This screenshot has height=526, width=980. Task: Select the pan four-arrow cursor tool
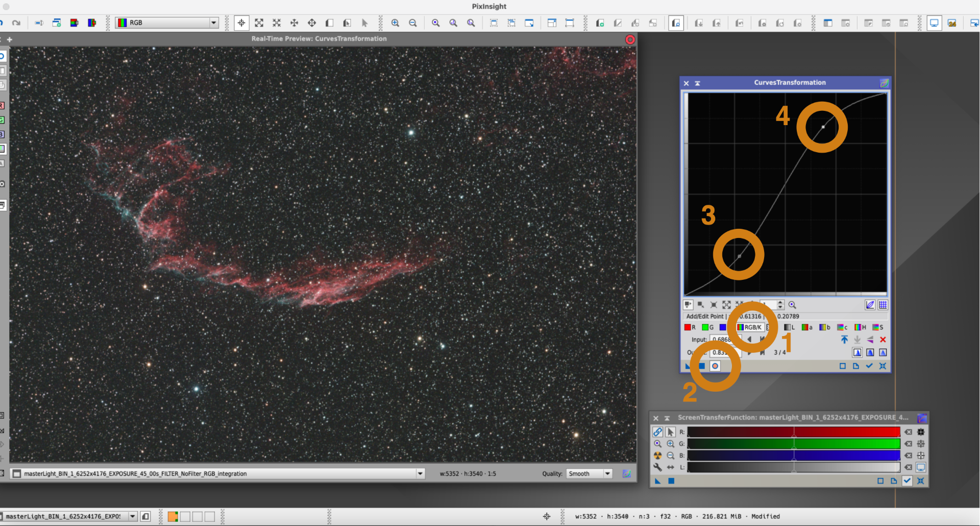click(295, 23)
